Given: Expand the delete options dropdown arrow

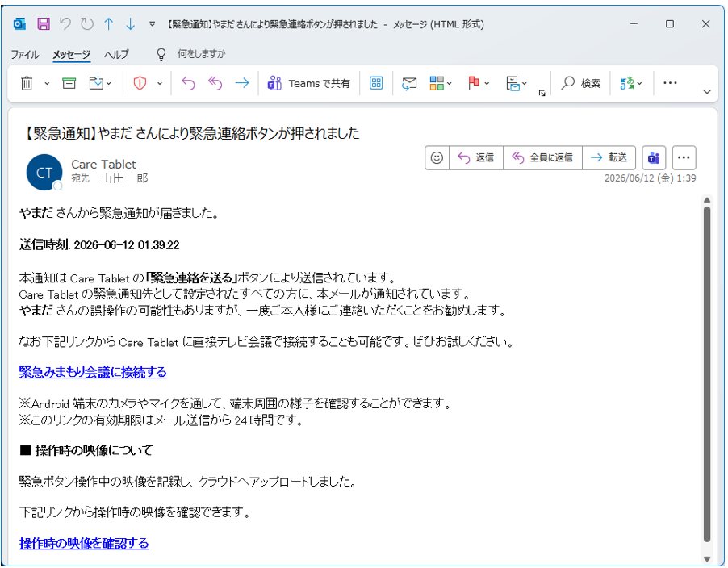Looking at the screenshot, I should tap(47, 84).
